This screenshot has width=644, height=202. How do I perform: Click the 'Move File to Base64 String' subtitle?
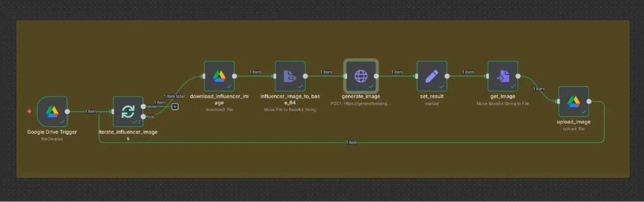(290, 109)
